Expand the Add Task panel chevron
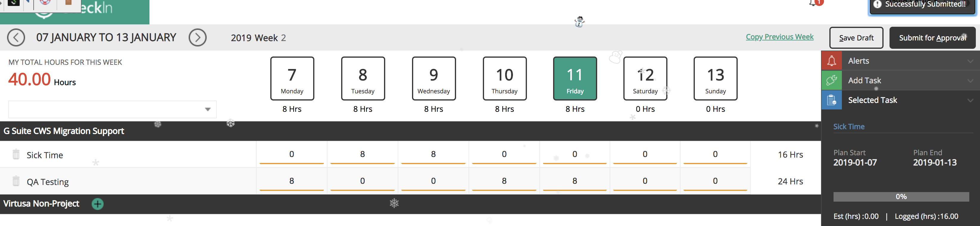The width and height of the screenshot is (980, 226). (x=970, y=81)
